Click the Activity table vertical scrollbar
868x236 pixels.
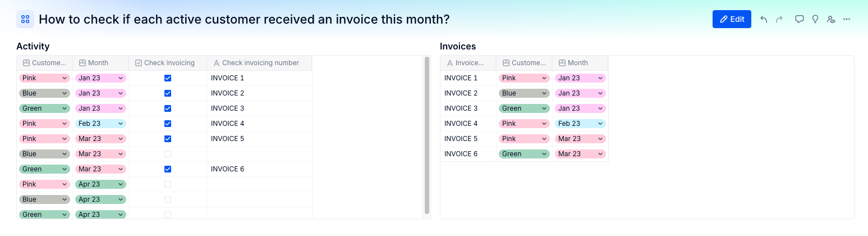point(427,135)
